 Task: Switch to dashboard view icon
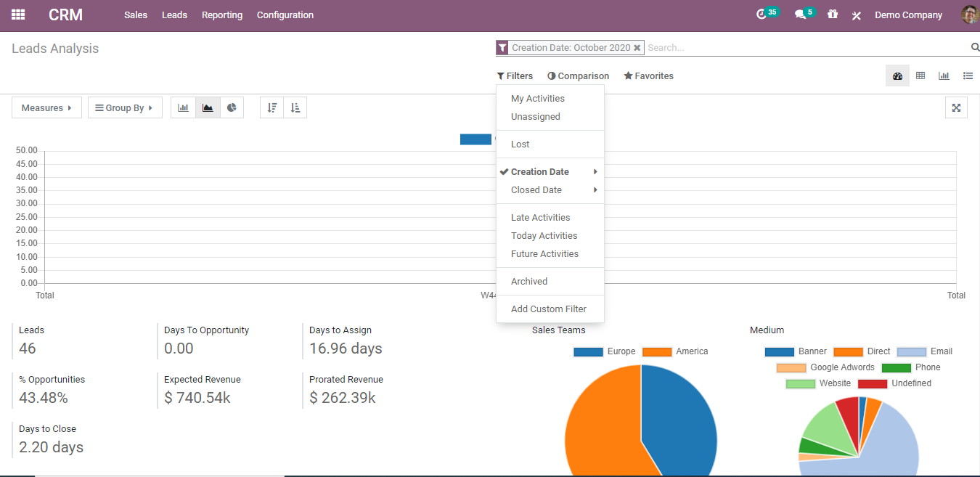click(897, 76)
